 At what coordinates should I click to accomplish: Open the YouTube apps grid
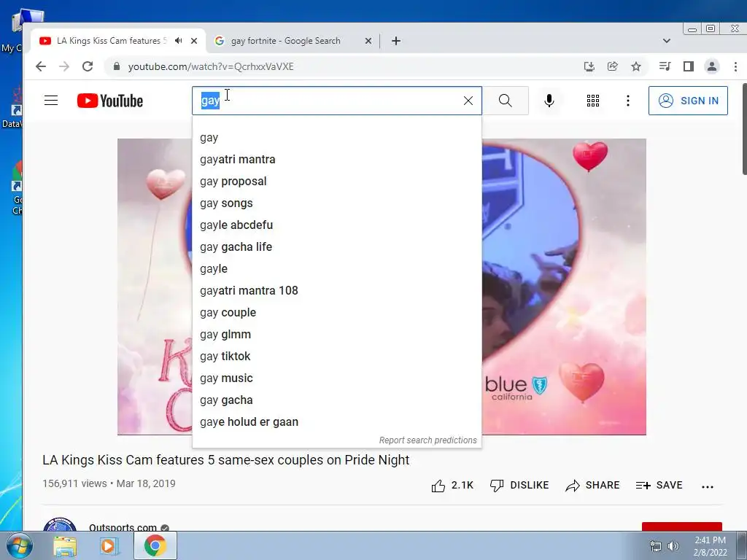[x=593, y=101]
